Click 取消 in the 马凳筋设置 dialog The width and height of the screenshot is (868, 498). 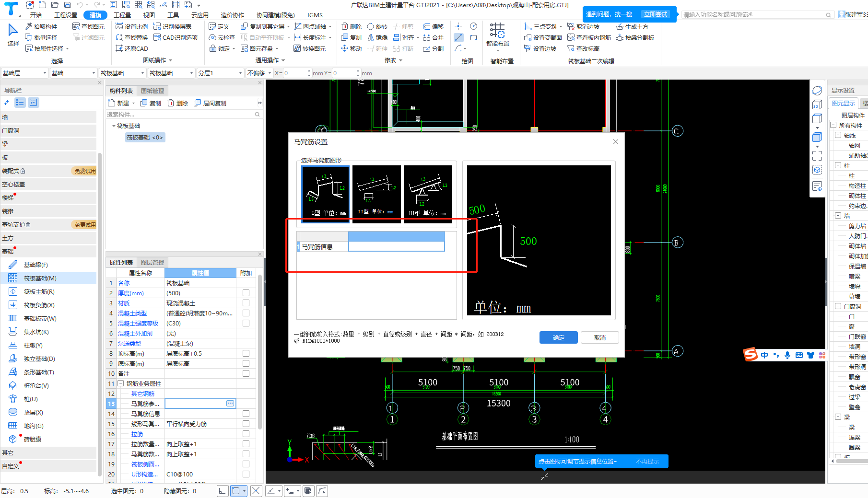pos(599,337)
